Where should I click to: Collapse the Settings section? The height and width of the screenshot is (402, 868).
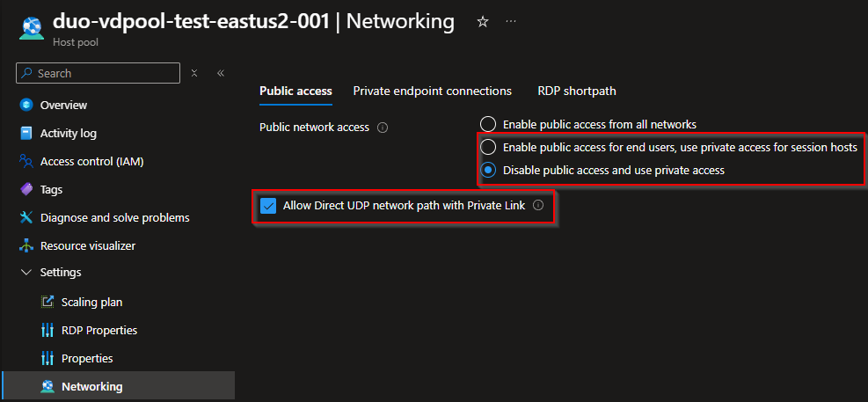coord(26,273)
